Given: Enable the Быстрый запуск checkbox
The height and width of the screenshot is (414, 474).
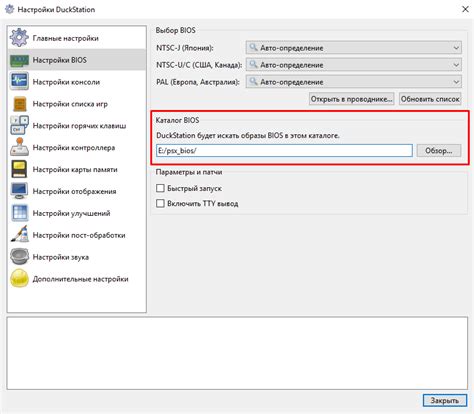Looking at the screenshot, I should (x=160, y=188).
